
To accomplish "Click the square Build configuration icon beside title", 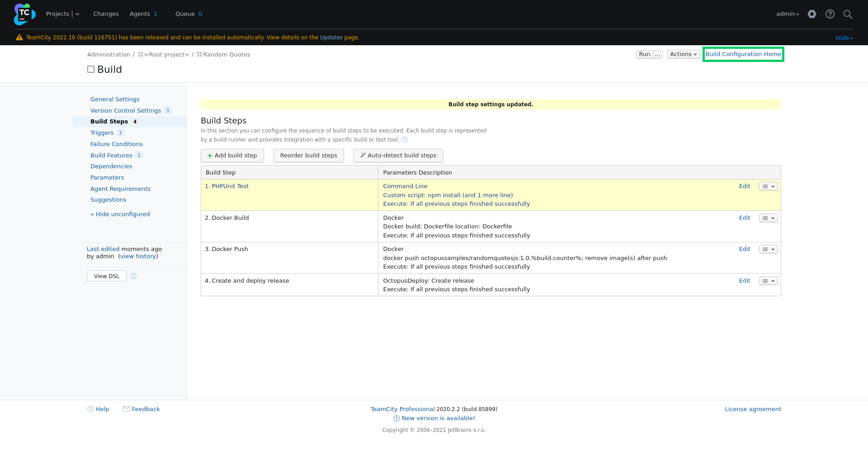I will (x=91, y=69).
